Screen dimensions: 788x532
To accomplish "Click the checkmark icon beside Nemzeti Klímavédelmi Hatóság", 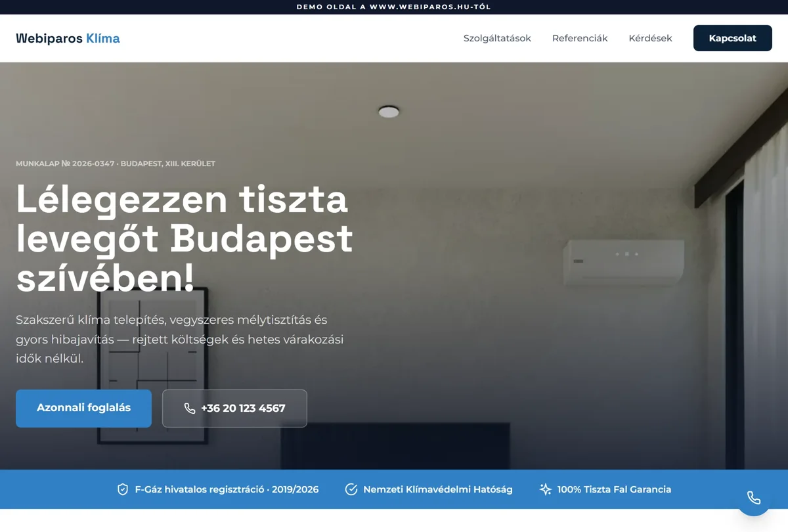I will tap(351, 489).
